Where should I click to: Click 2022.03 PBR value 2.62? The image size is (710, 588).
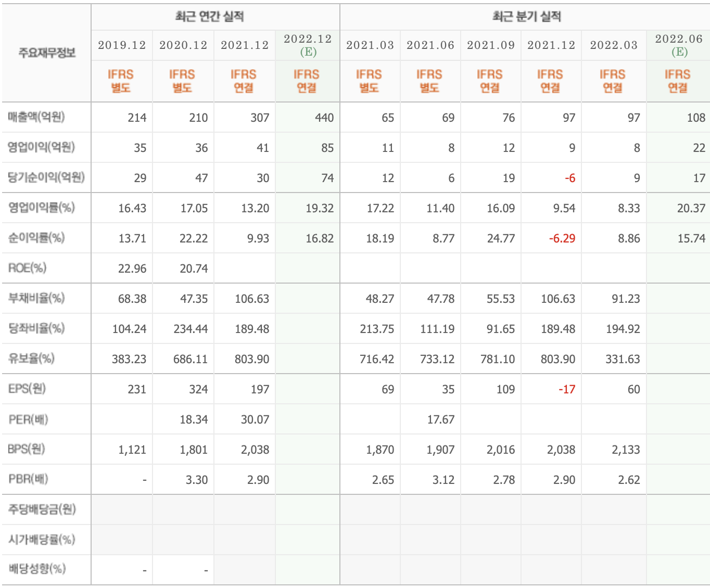tap(629, 480)
